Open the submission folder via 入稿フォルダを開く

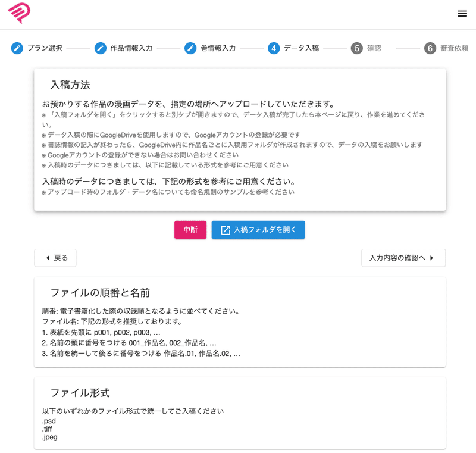tap(258, 230)
